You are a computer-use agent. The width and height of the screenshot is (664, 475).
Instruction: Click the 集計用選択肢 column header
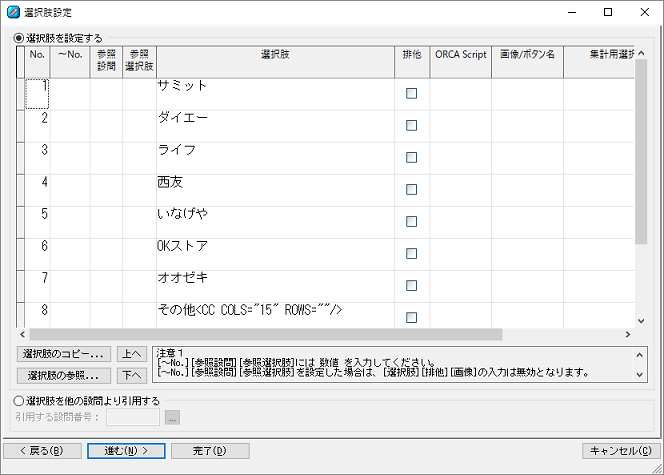[x=599, y=62]
